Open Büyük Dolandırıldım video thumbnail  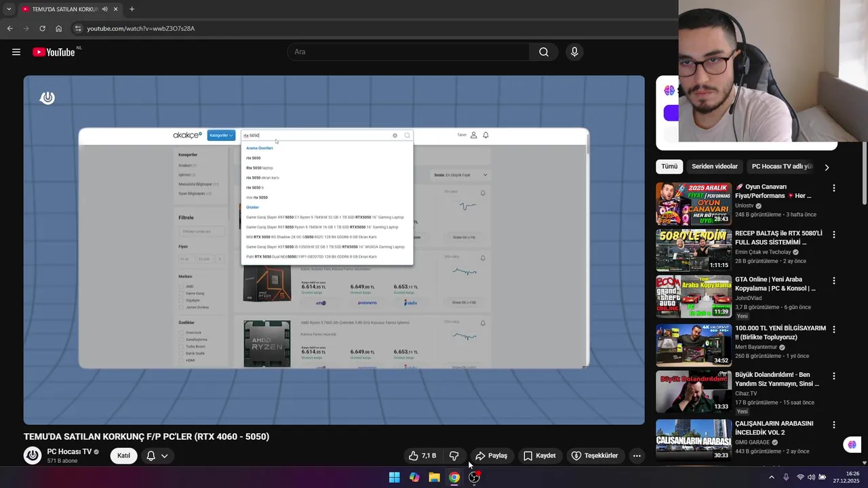[x=694, y=391]
